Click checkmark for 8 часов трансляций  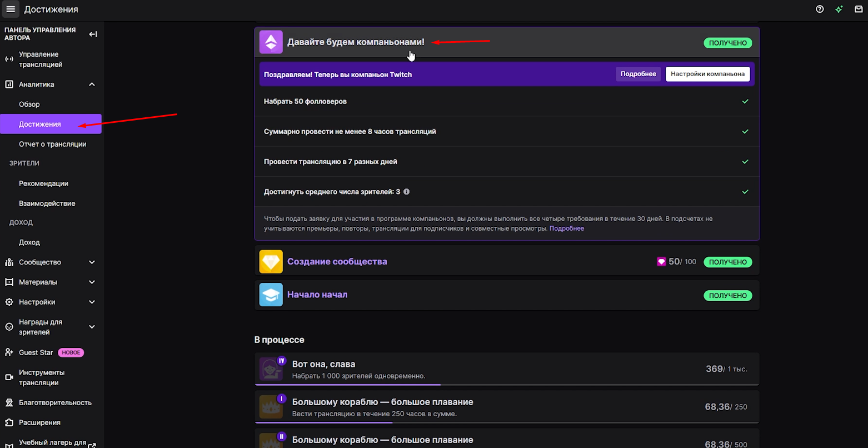745,132
